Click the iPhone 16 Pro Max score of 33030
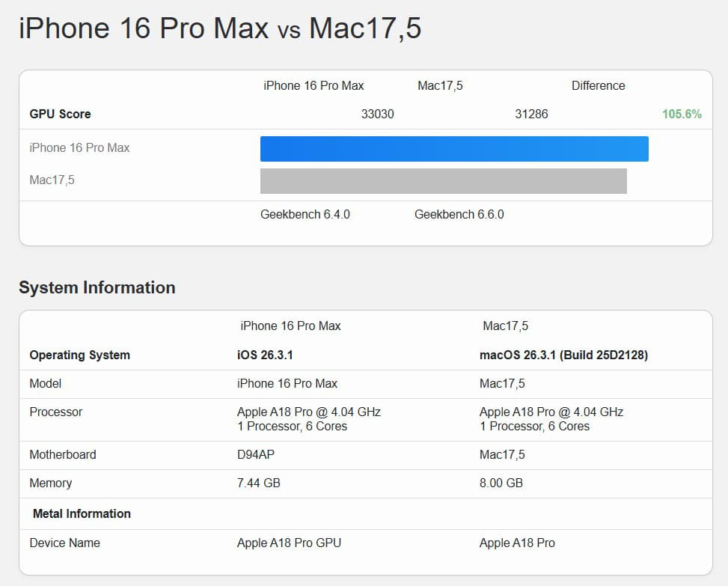Viewport: 728px width, 586px height. (x=378, y=114)
